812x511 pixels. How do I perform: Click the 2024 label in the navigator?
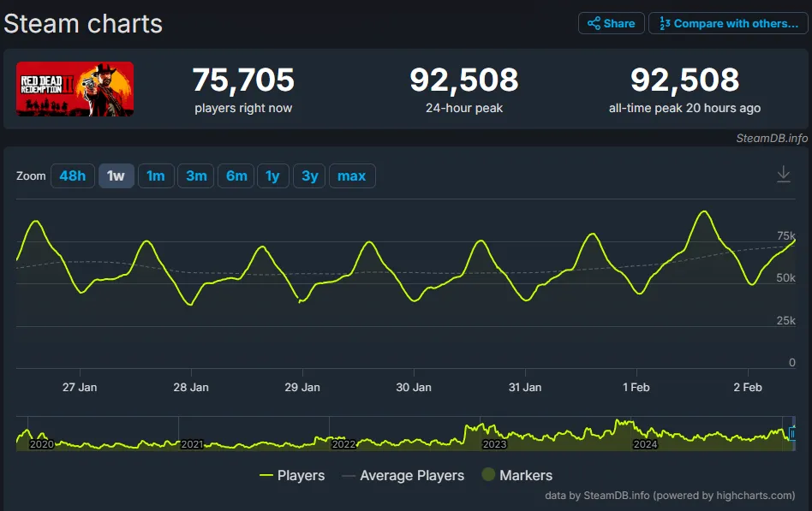(645, 444)
